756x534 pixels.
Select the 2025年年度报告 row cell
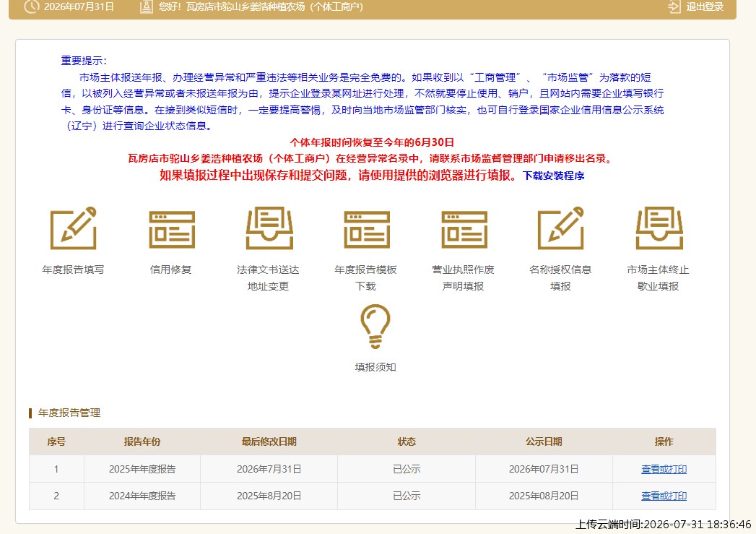point(142,469)
